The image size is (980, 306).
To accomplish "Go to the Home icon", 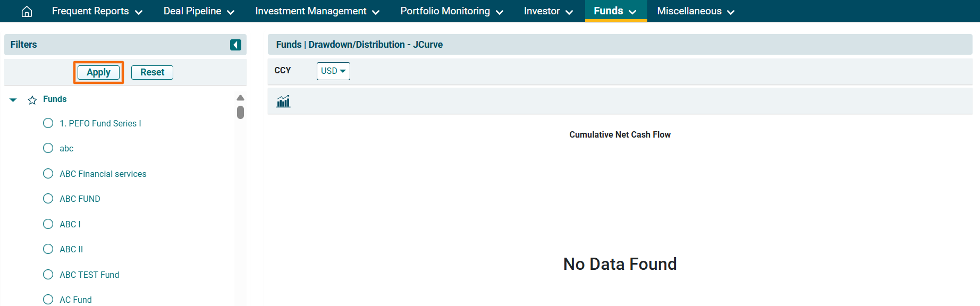I will 27,11.
